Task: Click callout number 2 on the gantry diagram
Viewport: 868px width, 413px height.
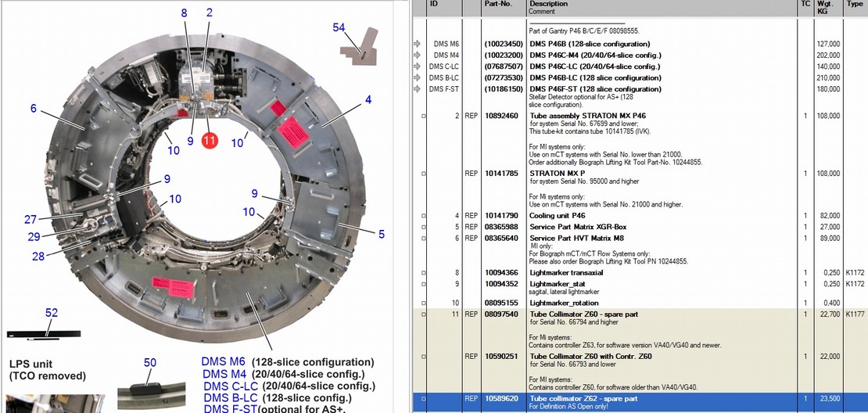Action: pos(210,13)
